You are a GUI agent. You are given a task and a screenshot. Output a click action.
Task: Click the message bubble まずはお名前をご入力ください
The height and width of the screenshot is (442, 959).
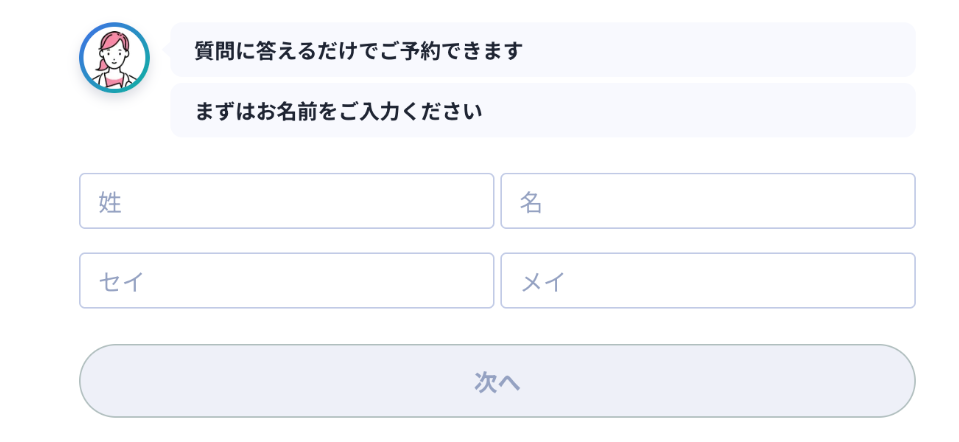point(542,111)
